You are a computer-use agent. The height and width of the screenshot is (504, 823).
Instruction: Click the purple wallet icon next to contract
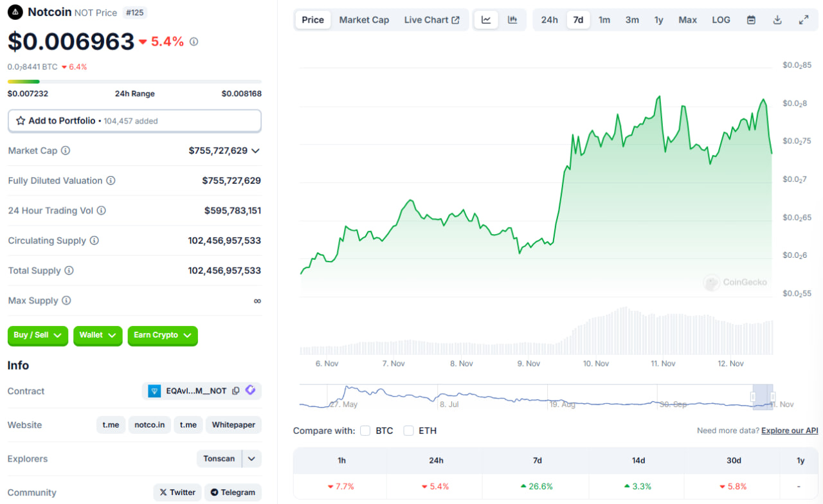[x=250, y=390]
